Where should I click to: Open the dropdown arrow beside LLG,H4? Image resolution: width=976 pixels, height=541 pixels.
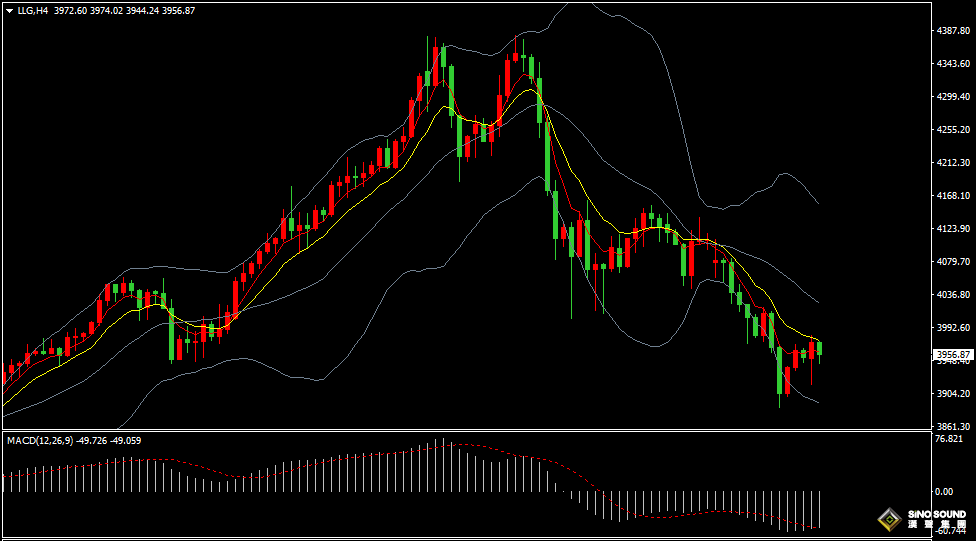click(x=9, y=10)
